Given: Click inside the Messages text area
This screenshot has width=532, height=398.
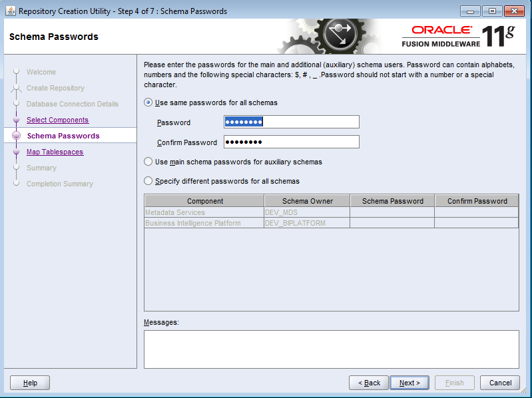Looking at the screenshot, I should pos(331,349).
